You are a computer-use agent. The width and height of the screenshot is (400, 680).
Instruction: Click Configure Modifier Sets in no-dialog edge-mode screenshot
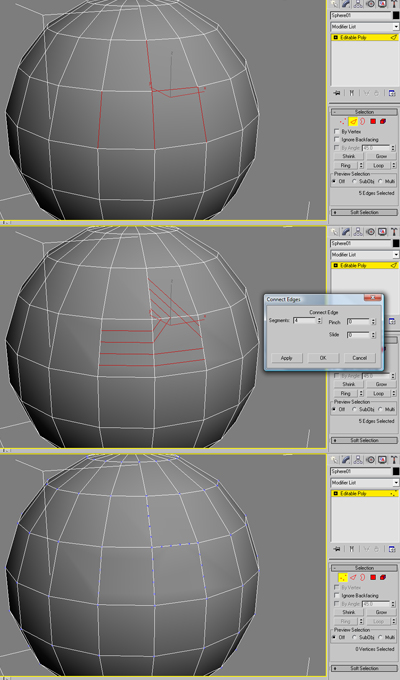coord(392,93)
